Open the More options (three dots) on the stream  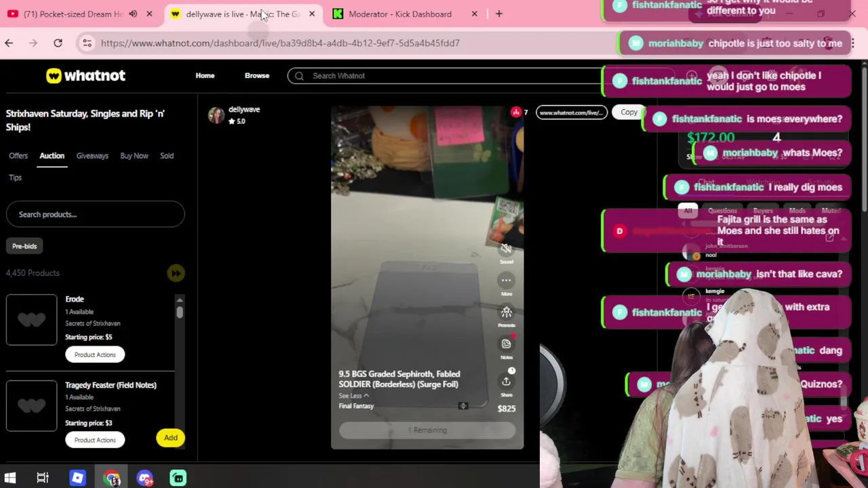506,280
